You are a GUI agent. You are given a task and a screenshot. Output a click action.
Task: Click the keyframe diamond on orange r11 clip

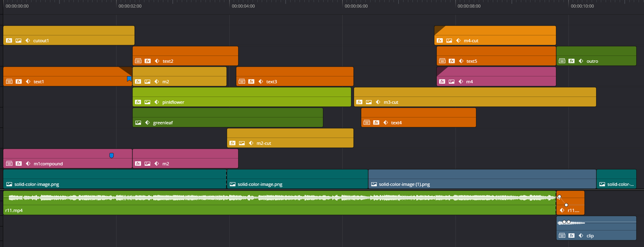562,210
